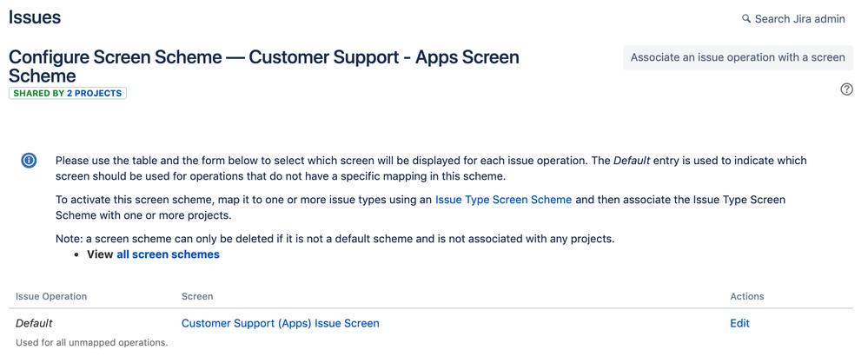The image size is (868, 363).
Task: Click the search magnifier icon
Action: coord(746,19)
